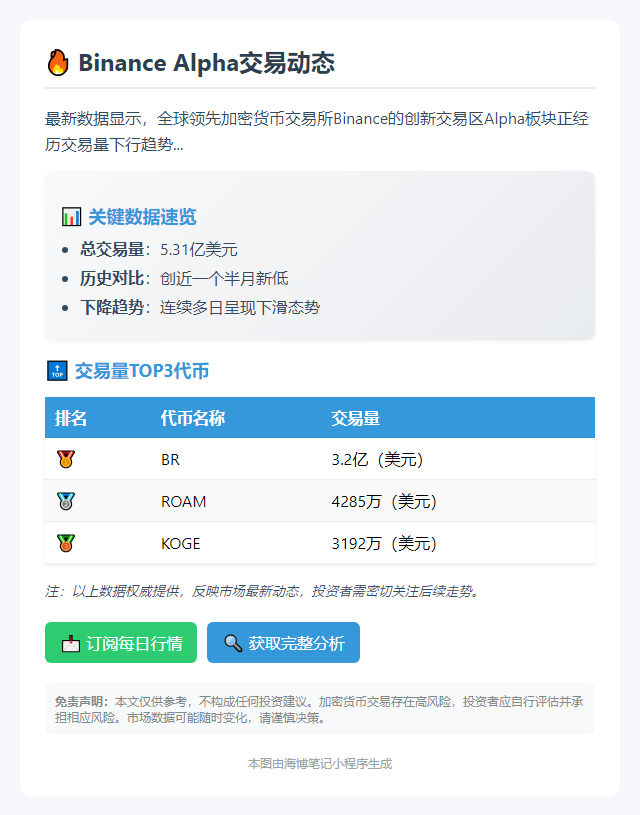Image resolution: width=640 pixels, height=815 pixels.
Task: Click the silver medal icon in ROAM row
Action: [x=66, y=501]
